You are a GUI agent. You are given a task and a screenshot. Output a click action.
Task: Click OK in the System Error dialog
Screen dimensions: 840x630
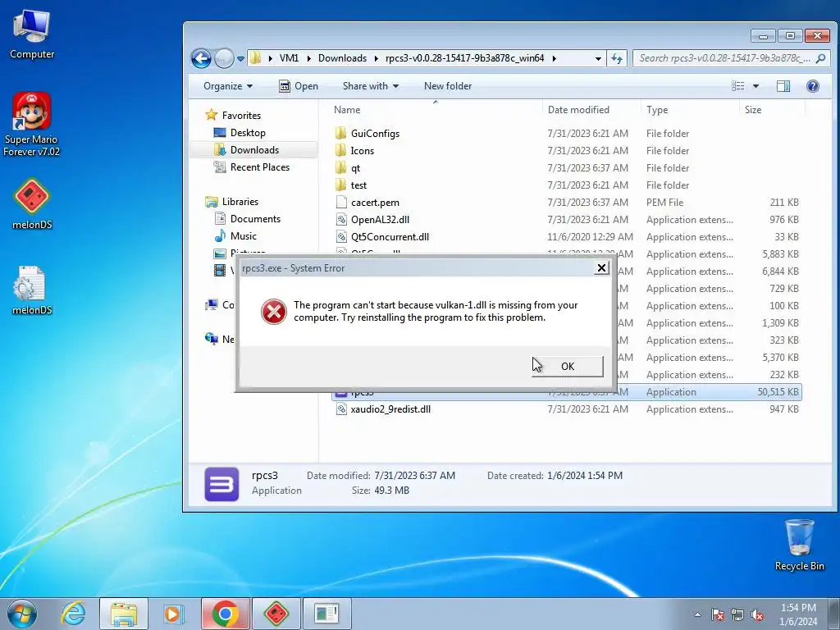tap(568, 367)
